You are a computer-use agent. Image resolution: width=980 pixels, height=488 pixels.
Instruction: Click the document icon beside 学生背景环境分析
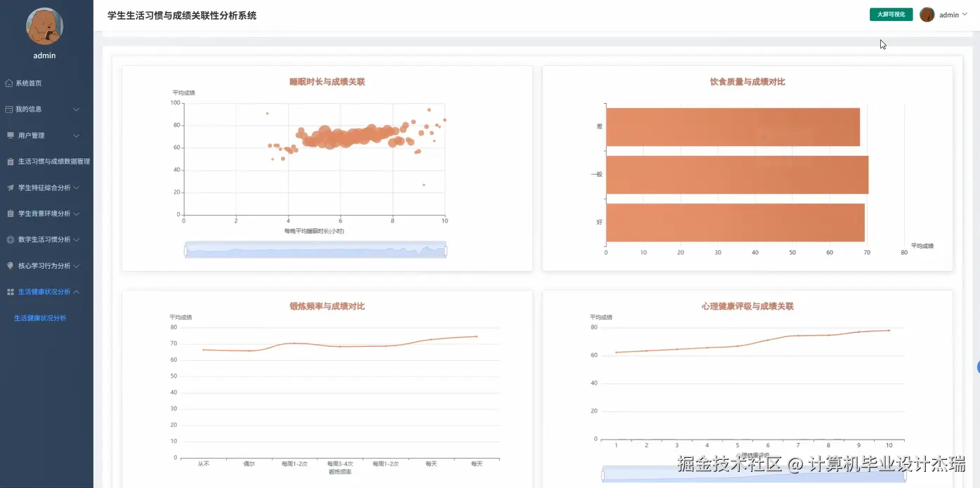click(x=10, y=213)
